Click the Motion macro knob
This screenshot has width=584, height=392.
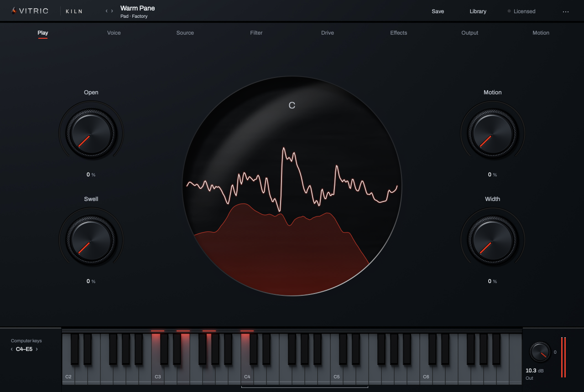point(493,133)
